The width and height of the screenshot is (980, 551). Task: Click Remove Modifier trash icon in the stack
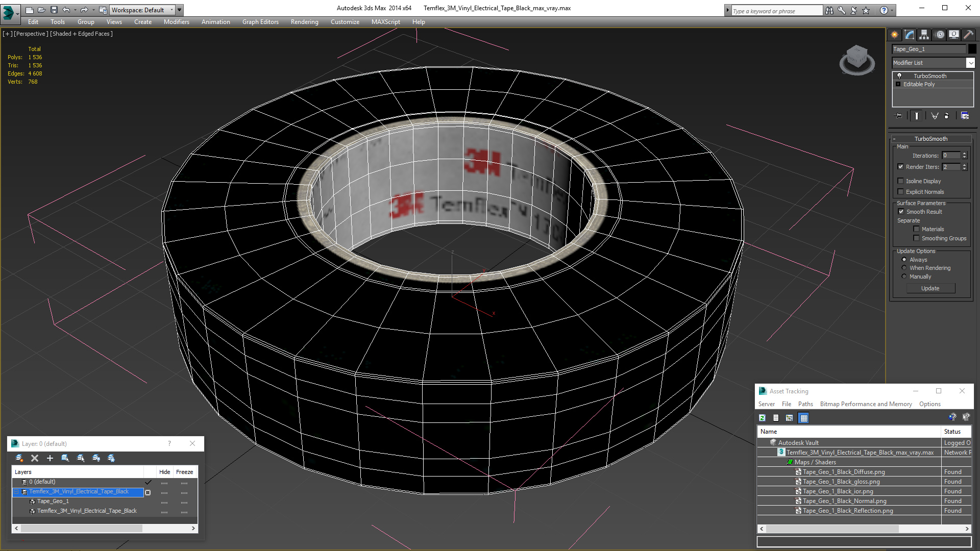coord(947,116)
